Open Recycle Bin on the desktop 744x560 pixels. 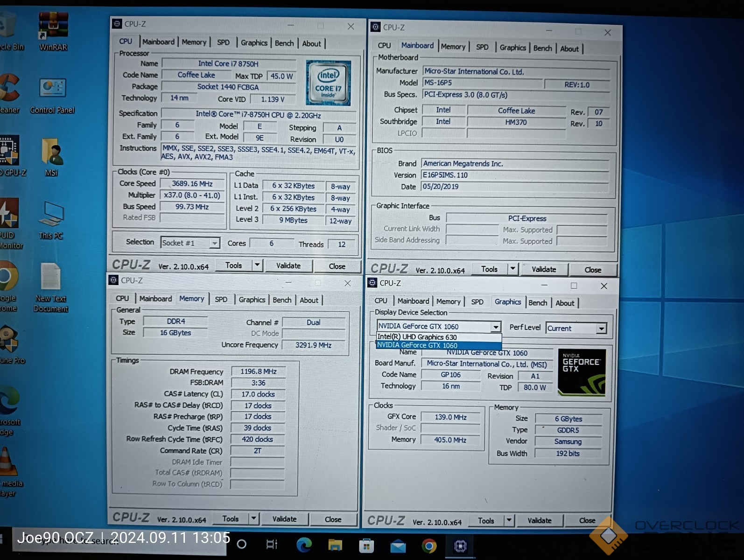(x=9, y=30)
